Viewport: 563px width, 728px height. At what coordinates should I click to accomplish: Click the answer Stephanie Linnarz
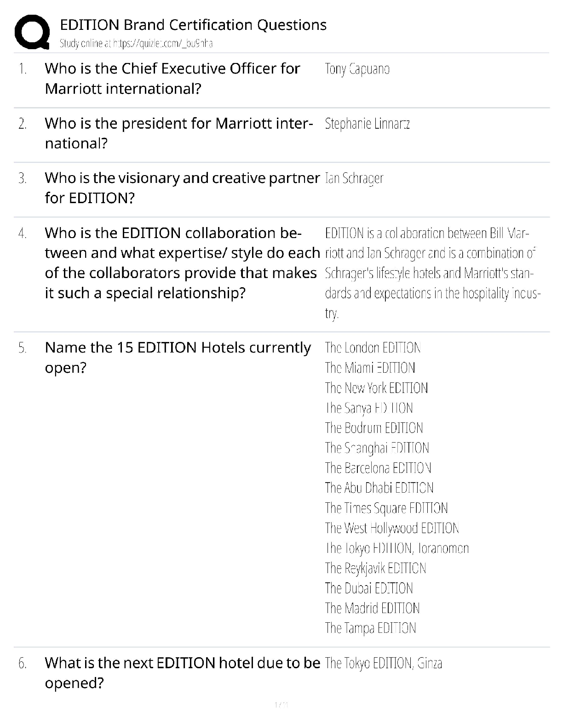[367, 124]
